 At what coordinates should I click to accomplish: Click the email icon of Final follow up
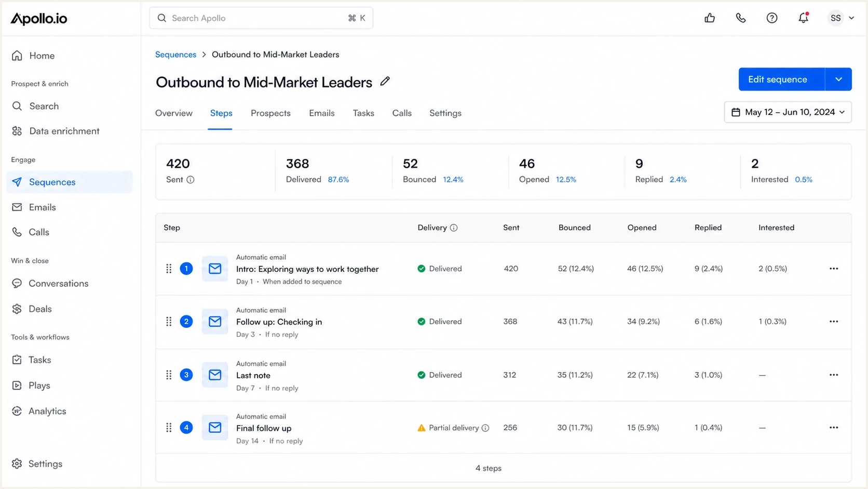coord(215,428)
